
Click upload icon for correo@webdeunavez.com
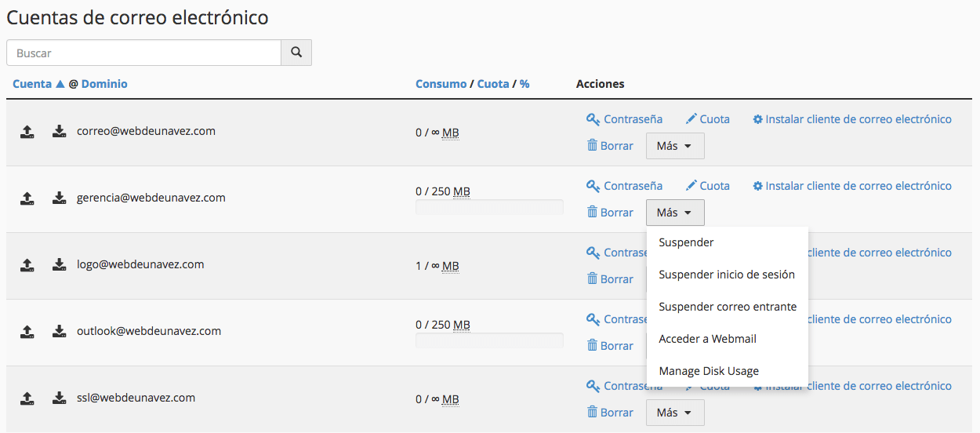[x=27, y=132]
